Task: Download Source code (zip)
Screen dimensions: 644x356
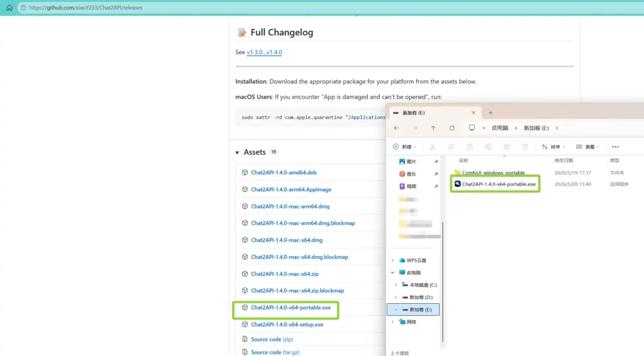Action: (272, 339)
